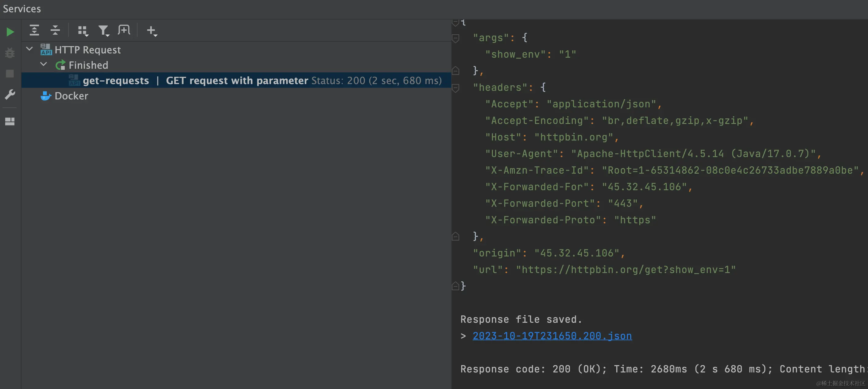Click the Stop square icon

coord(10,73)
